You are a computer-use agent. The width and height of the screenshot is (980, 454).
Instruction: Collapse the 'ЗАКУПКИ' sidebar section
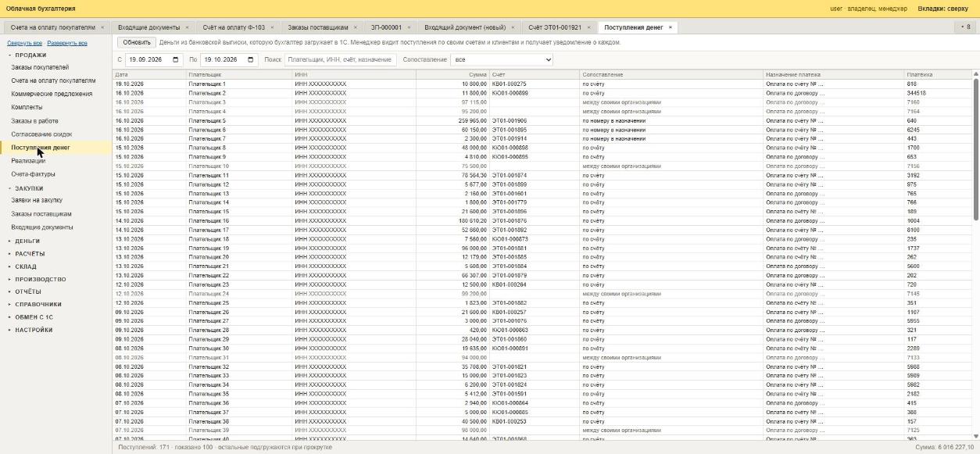(x=29, y=188)
